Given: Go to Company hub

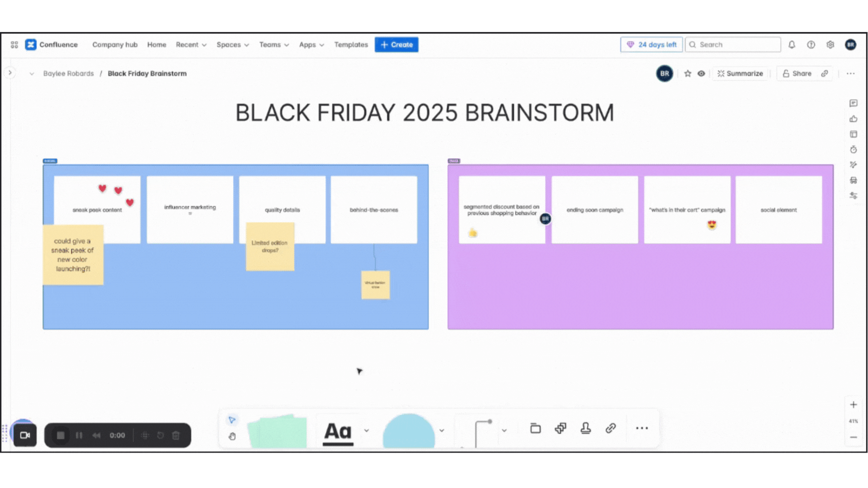Looking at the screenshot, I should 114,45.
